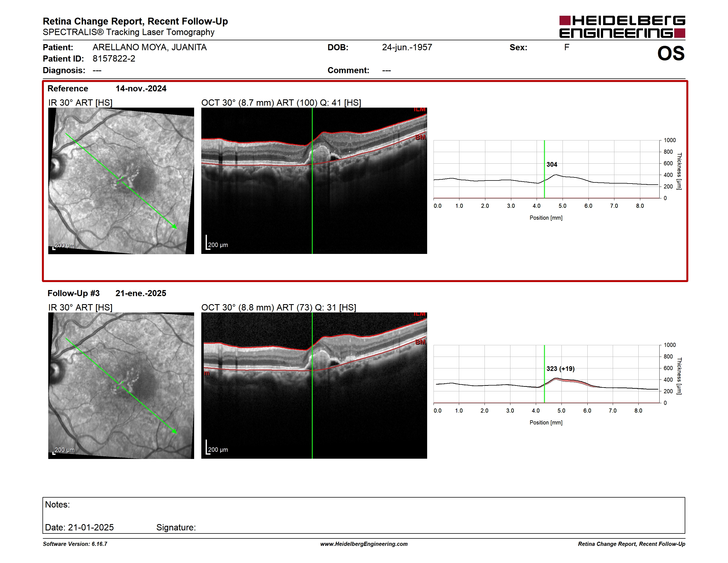Click the ILM label on reference OCT
The image size is (728, 563).
[420, 109]
